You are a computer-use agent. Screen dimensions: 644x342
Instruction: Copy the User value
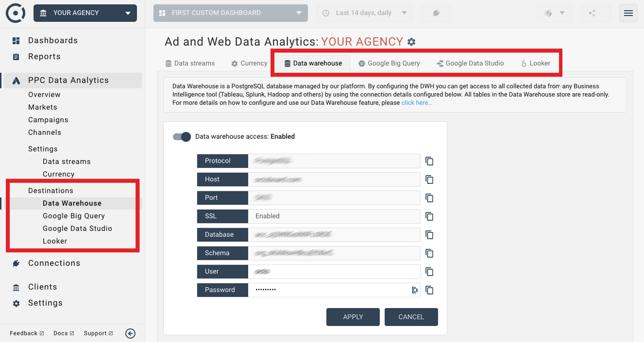point(429,272)
